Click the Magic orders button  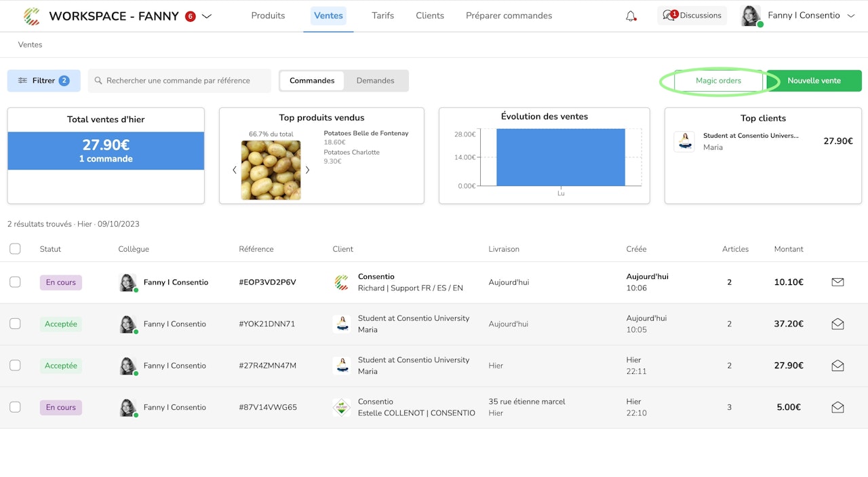(x=718, y=81)
